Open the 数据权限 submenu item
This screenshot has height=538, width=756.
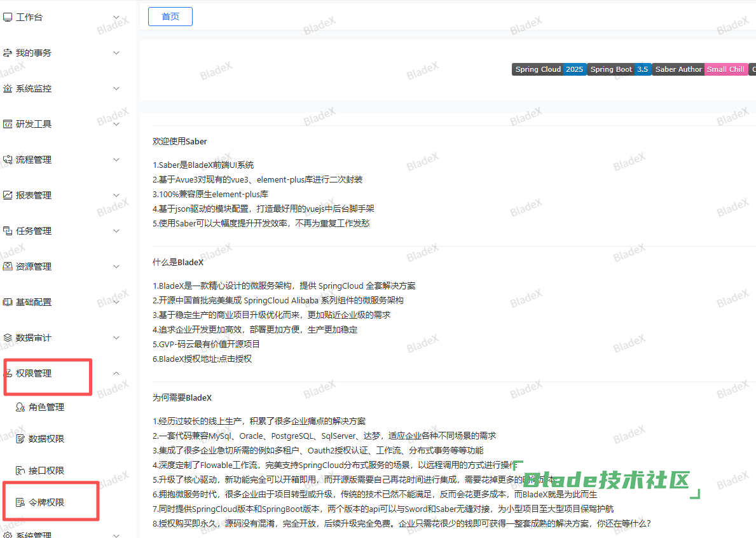46,439
